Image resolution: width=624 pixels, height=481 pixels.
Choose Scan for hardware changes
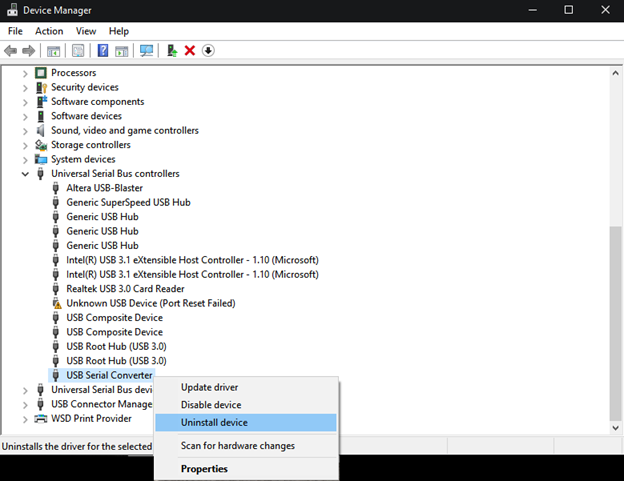[x=246, y=446]
